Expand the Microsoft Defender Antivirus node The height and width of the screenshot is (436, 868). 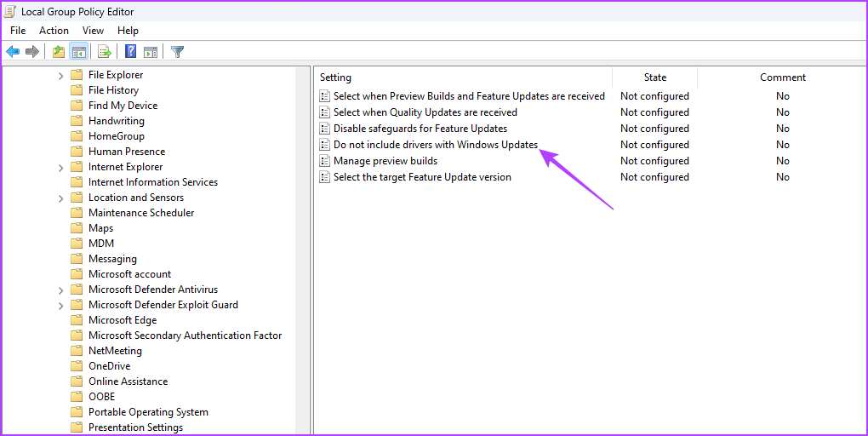[x=61, y=290]
